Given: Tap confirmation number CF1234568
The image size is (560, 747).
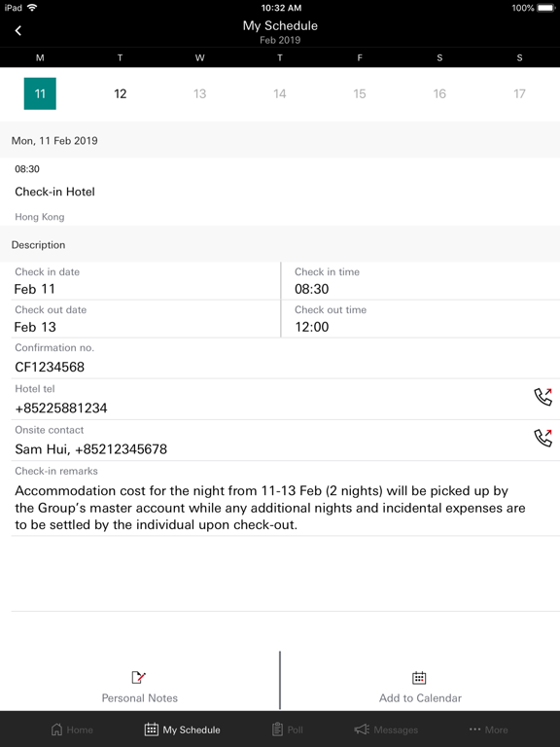Looking at the screenshot, I should tap(50, 367).
